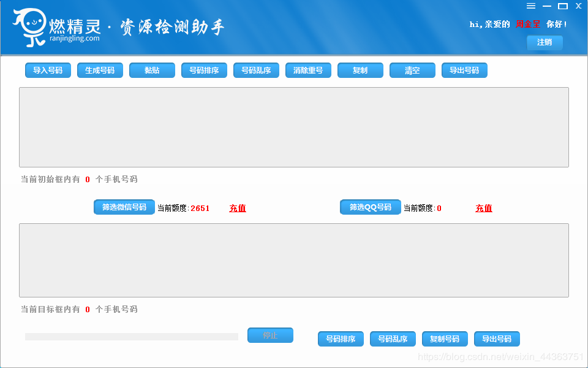
Task: Click the 注销 logout button
Action: pyautogui.click(x=545, y=42)
